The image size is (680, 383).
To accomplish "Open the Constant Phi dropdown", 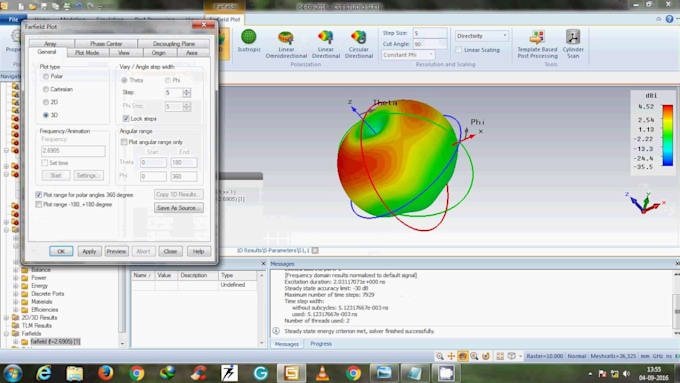I will point(408,55).
